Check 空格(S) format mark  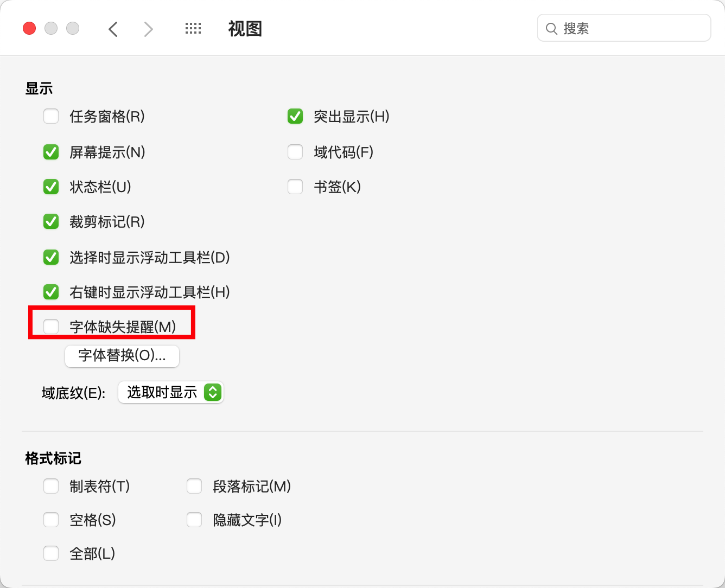tap(51, 520)
